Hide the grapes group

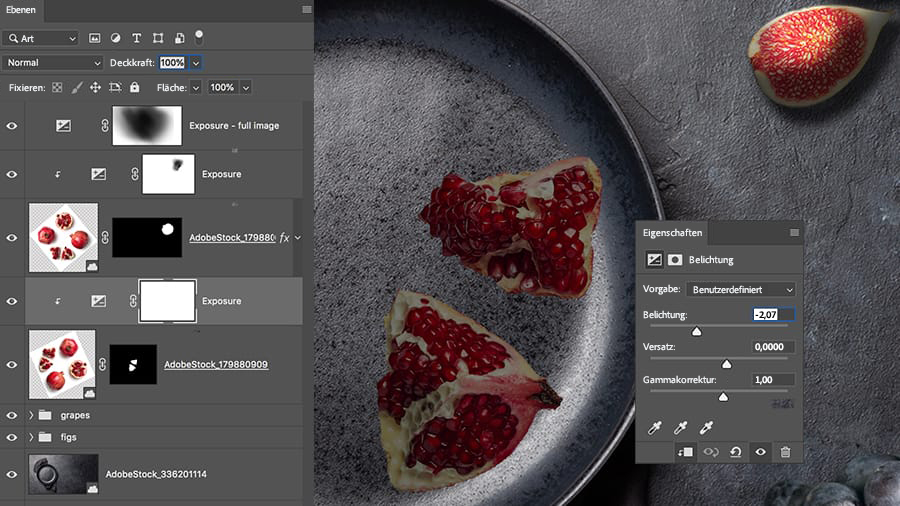tap(11, 415)
